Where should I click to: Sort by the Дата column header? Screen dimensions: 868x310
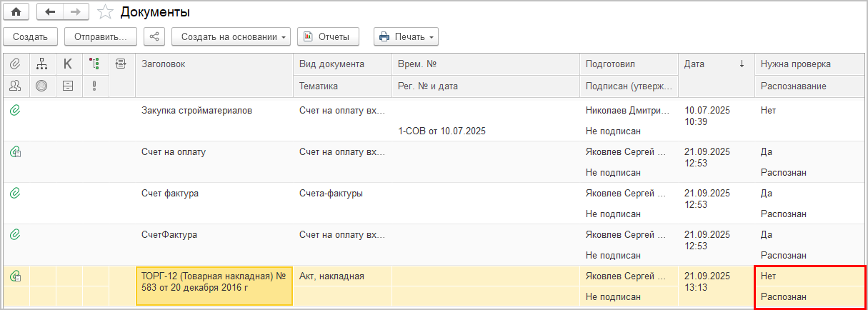tap(714, 64)
